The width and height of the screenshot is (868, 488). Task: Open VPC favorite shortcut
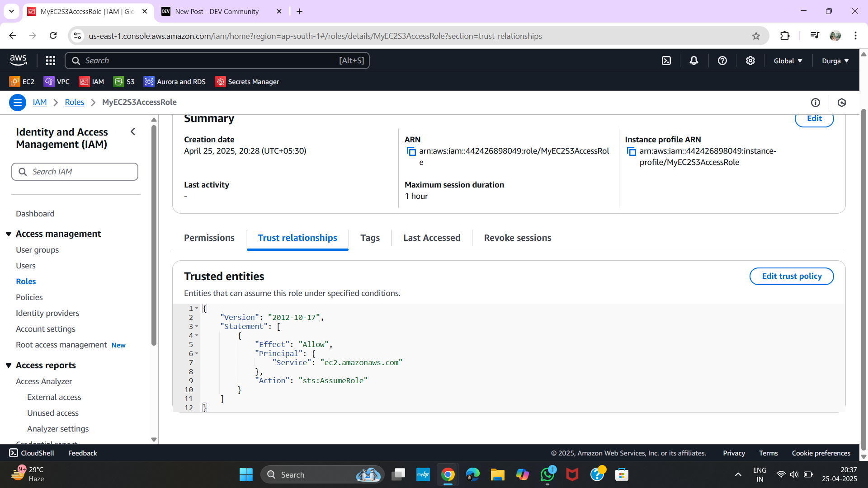tap(57, 81)
